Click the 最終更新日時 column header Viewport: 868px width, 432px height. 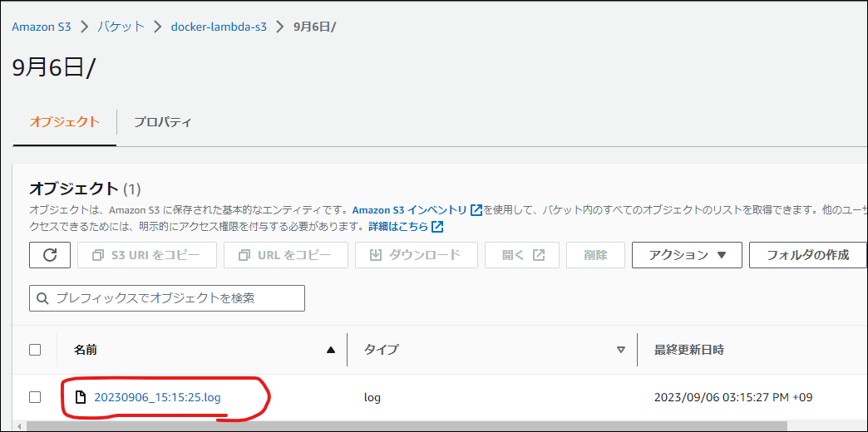[689, 350]
